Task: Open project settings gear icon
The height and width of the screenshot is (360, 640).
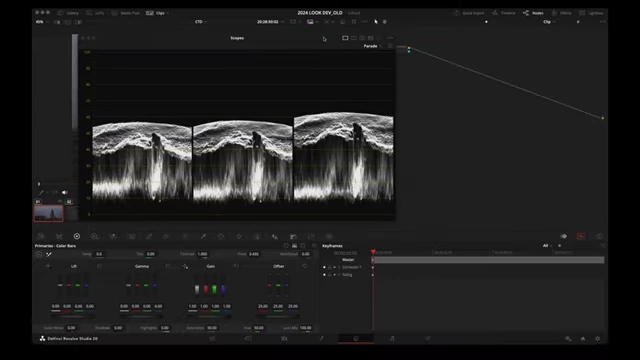Action: pyautogui.click(x=598, y=338)
